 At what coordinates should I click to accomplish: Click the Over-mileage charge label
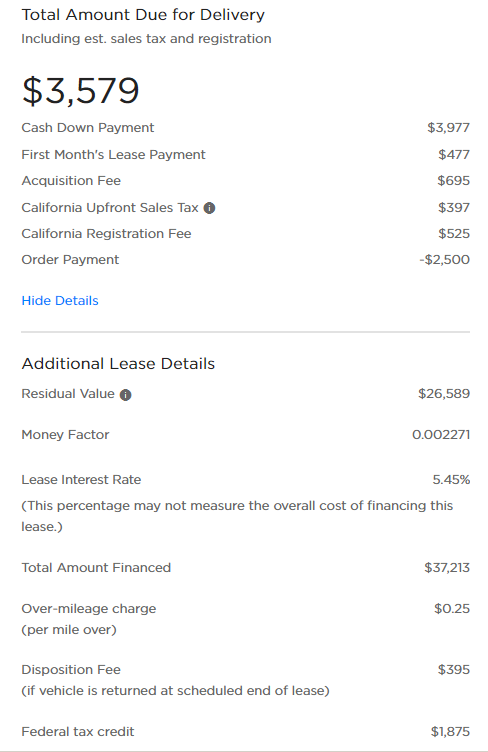[89, 609]
